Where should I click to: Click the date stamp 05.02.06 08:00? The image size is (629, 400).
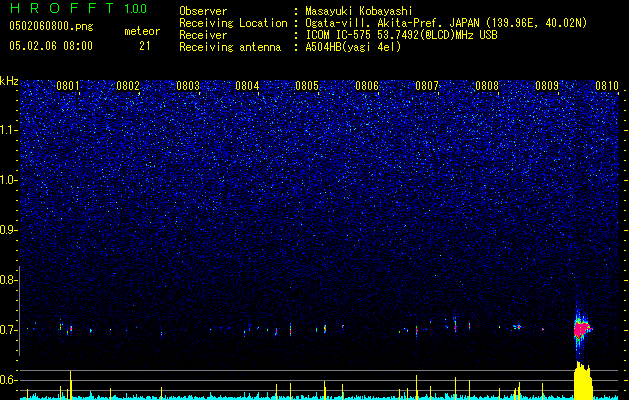click(51, 46)
